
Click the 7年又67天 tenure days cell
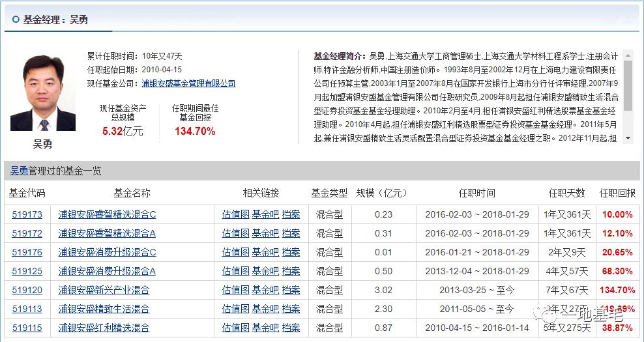coord(567,290)
